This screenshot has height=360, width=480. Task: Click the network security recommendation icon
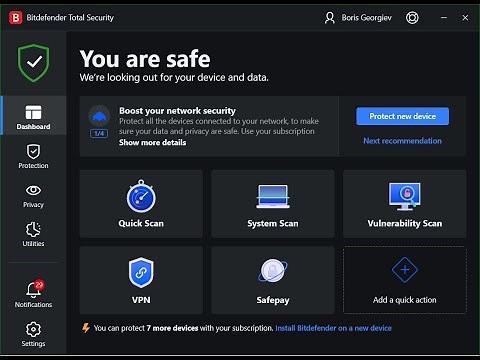pos(99,116)
